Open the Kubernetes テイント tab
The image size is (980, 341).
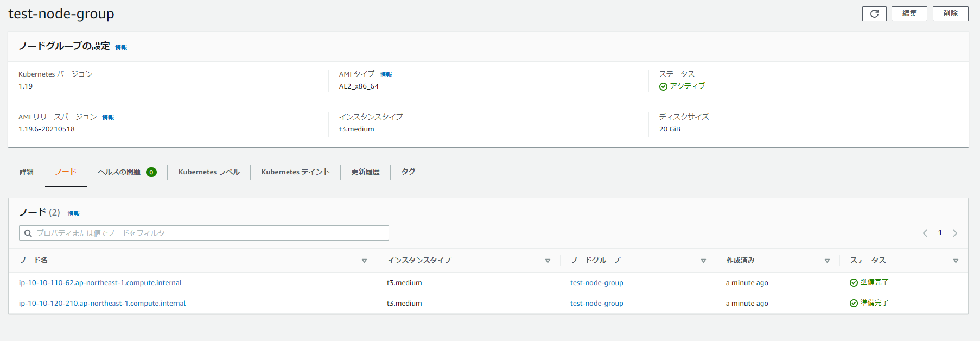tap(295, 172)
